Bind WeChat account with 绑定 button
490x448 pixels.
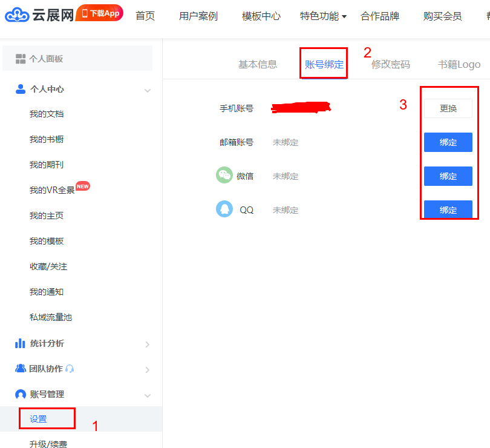tap(448, 176)
